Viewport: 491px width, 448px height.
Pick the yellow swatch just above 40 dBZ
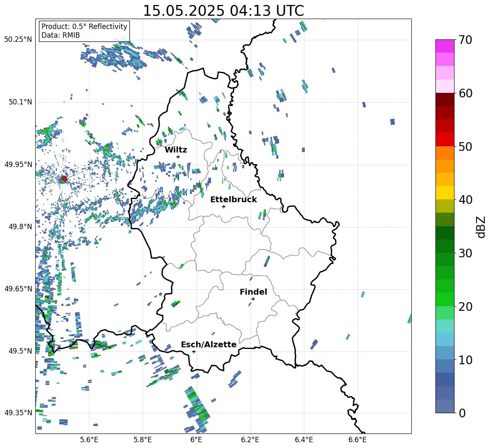tap(445, 193)
